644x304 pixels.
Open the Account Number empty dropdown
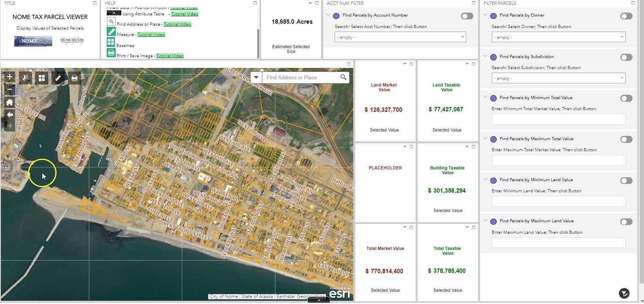400,37
